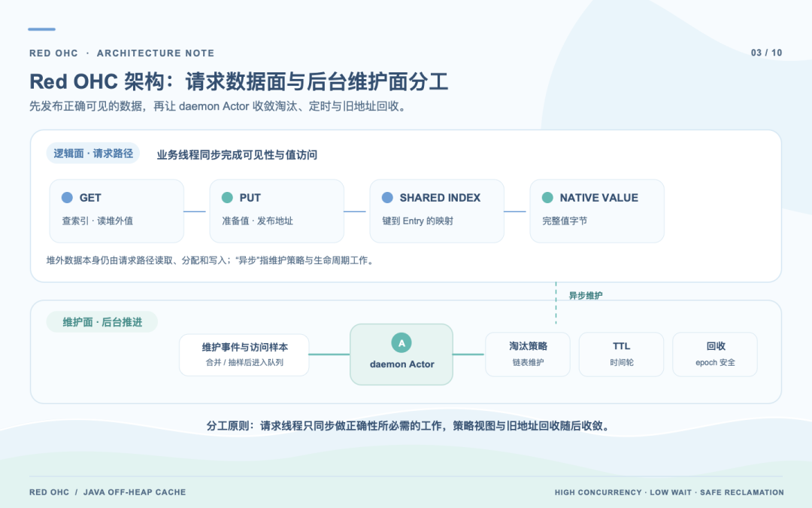Select the "维护事件与访问样本" heading
The image size is (812, 508).
[244, 347]
